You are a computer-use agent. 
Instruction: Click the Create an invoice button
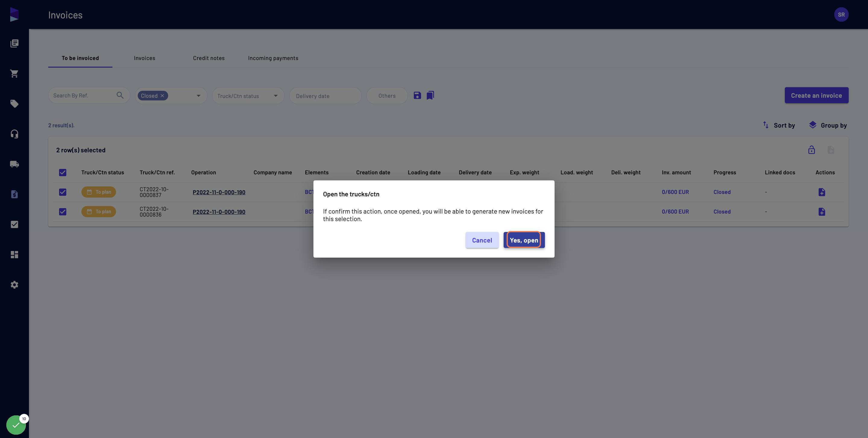(x=816, y=95)
